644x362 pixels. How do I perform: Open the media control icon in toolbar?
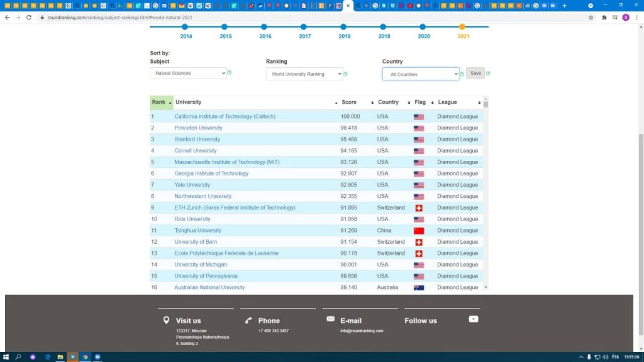615,18
